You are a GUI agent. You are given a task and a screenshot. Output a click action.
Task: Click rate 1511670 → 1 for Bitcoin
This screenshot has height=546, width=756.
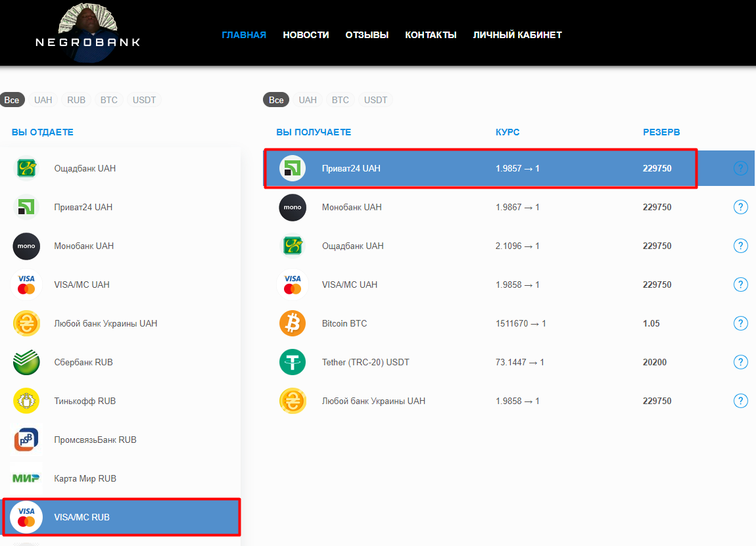[521, 323]
